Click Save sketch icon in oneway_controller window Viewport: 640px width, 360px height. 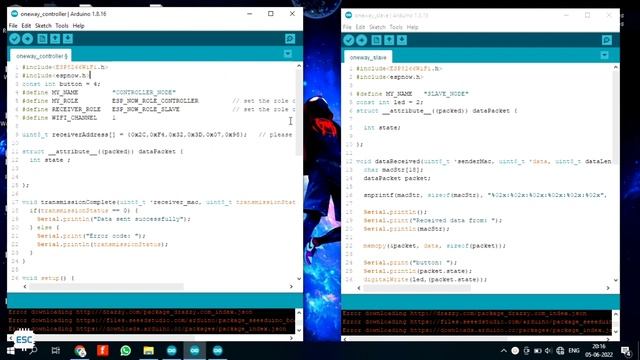pos(68,39)
